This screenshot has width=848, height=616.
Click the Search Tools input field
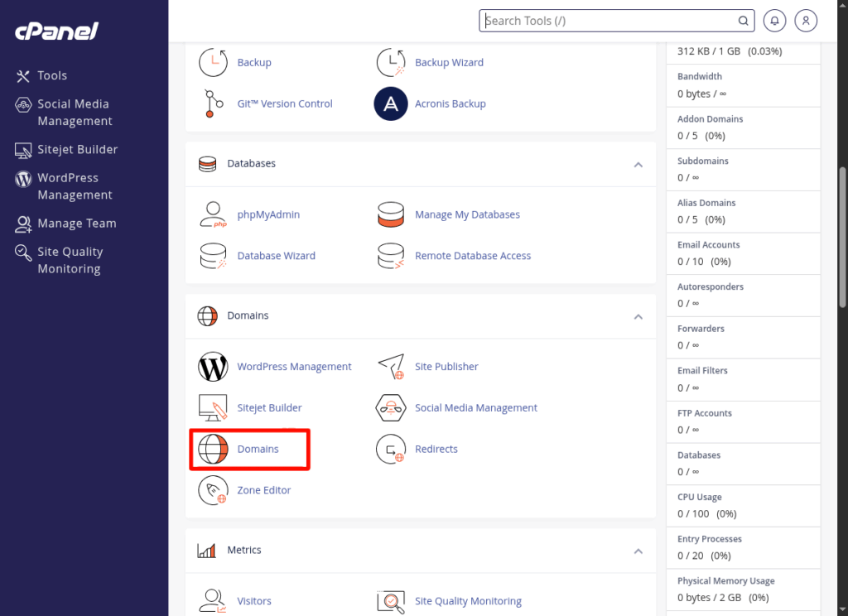(609, 21)
